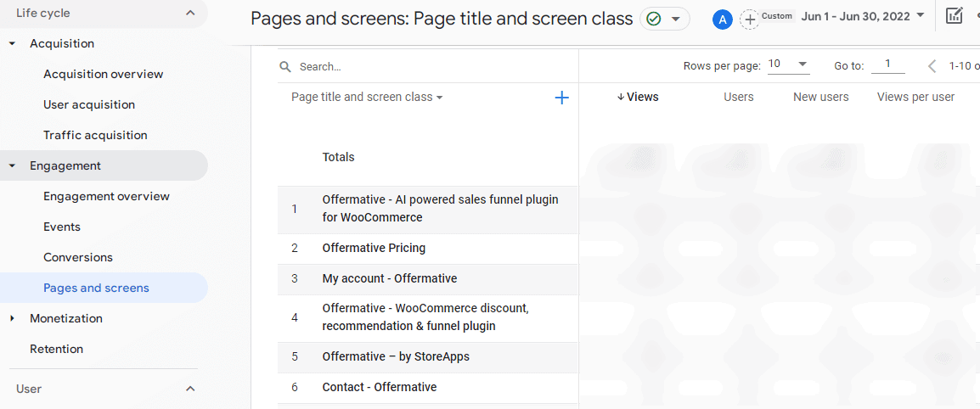Click the green check status icon

click(654, 20)
